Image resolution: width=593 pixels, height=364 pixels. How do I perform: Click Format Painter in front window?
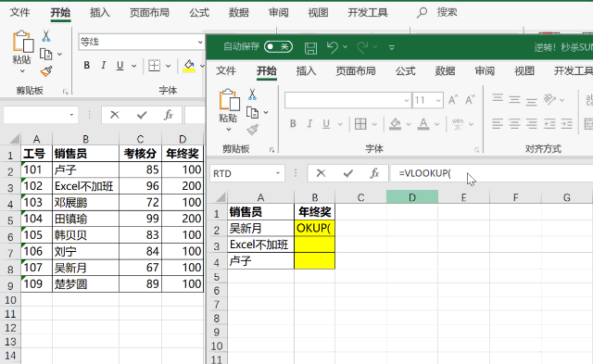pyautogui.click(x=253, y=130)
